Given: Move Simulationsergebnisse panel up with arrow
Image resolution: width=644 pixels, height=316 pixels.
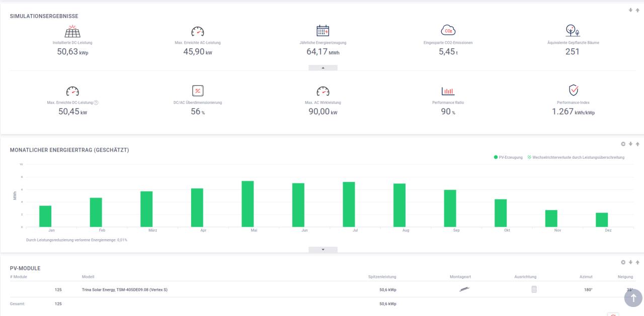Looking at the screenshot, I should coord(637,10).
